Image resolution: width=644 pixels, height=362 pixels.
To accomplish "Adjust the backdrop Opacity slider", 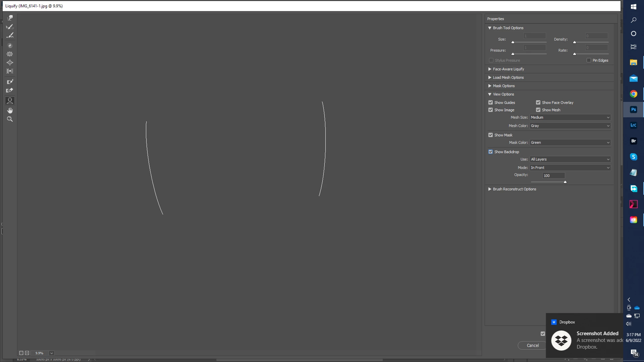I will (x=565, y=182).
